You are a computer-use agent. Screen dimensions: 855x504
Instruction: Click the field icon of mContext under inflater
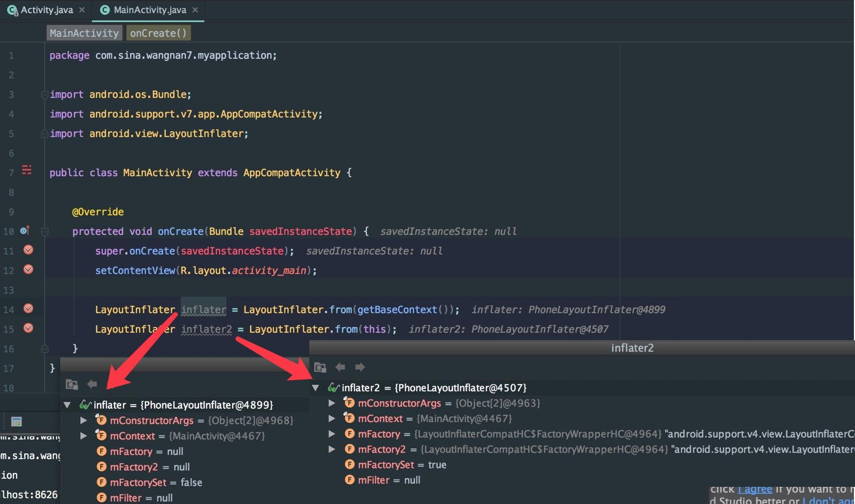pos(101,436)
